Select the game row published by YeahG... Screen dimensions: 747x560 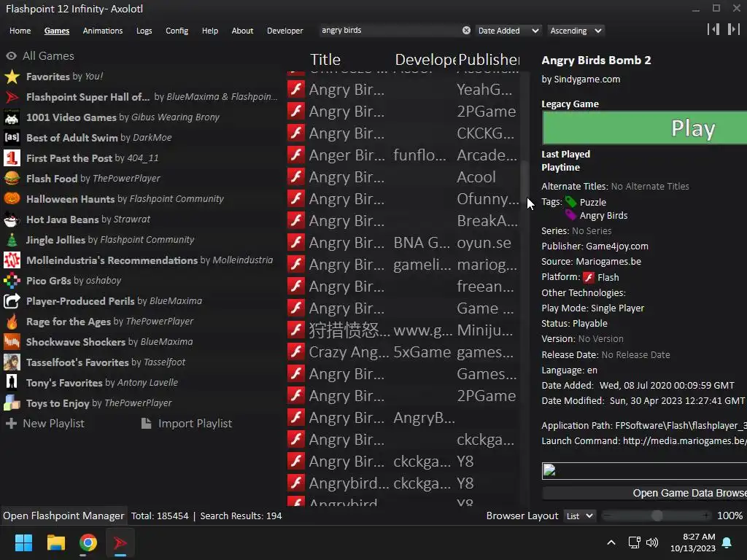(403, 90)
